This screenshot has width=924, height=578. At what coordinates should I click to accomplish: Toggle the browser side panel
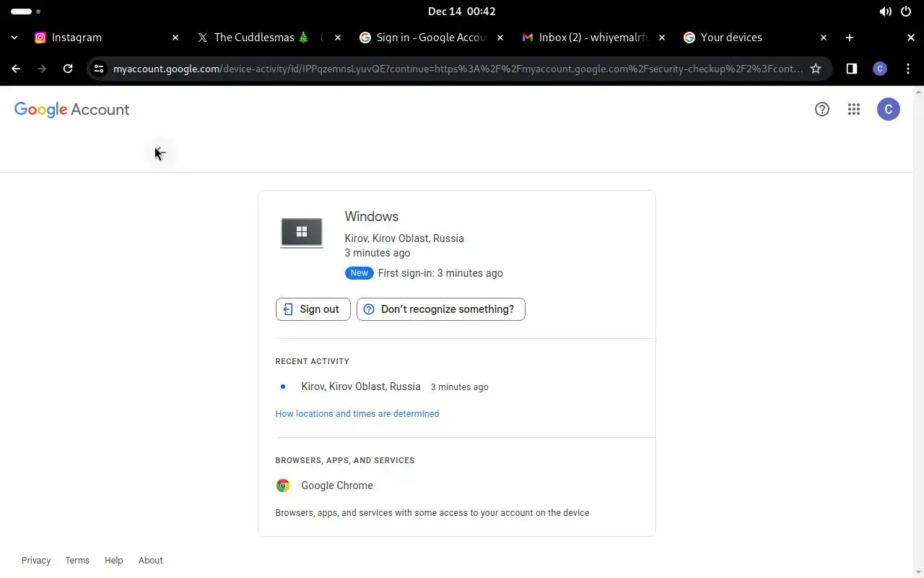coord(852,69)
